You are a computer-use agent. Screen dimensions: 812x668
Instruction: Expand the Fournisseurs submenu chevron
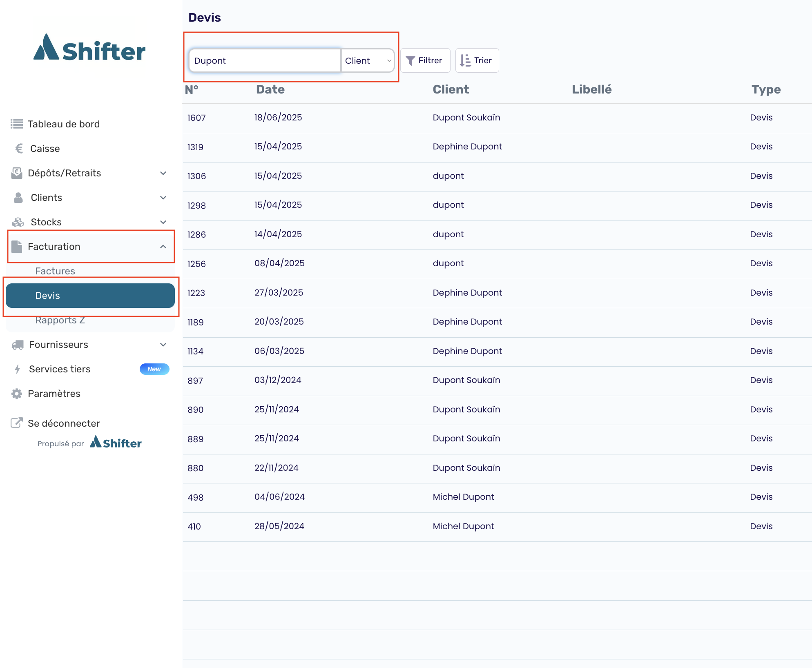tap(163, 345)
